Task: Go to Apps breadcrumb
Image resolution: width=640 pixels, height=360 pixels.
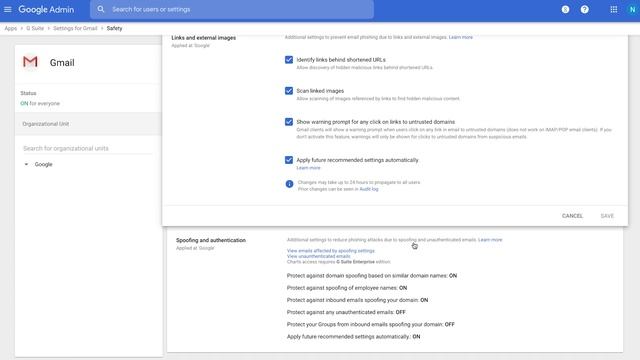Action: pyautogui.click(x=11, y=28)
